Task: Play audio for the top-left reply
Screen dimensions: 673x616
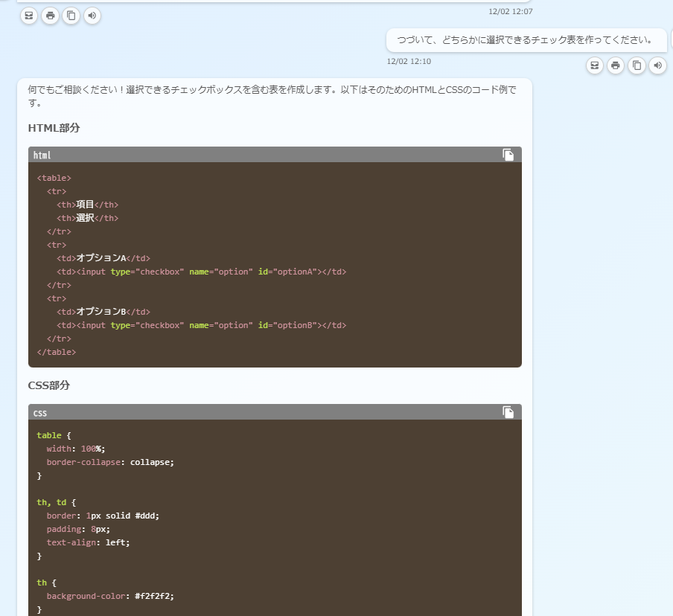Action: (92, 15)
